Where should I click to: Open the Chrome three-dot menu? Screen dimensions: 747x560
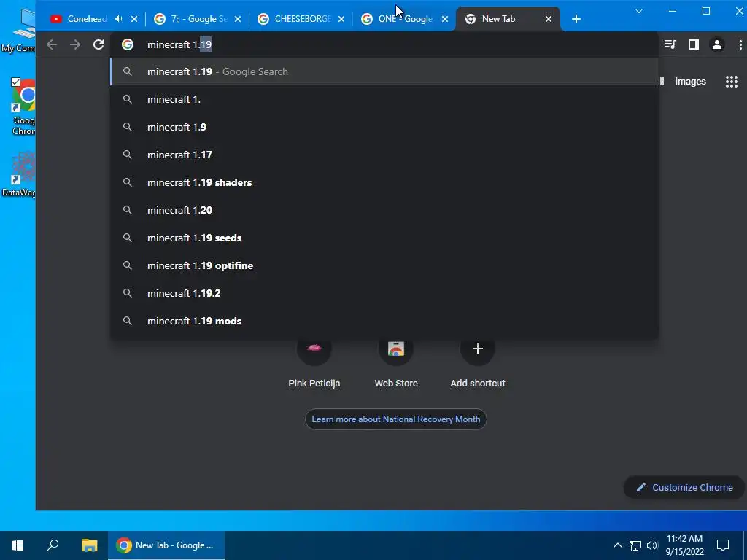point(740,44)
